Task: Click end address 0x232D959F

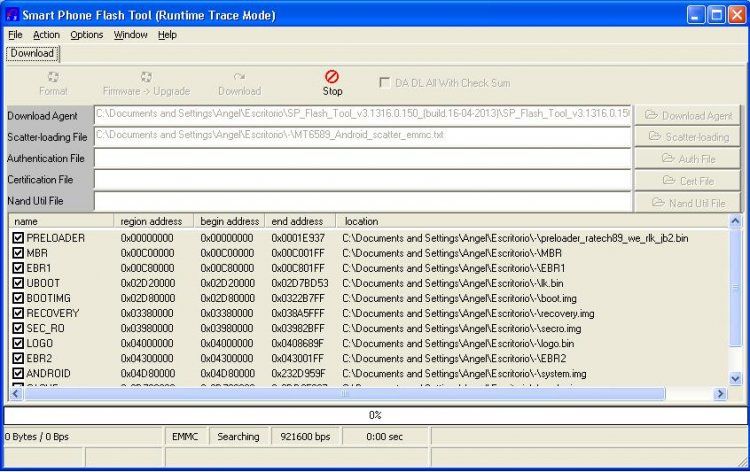Action: (x=298, y=373)
